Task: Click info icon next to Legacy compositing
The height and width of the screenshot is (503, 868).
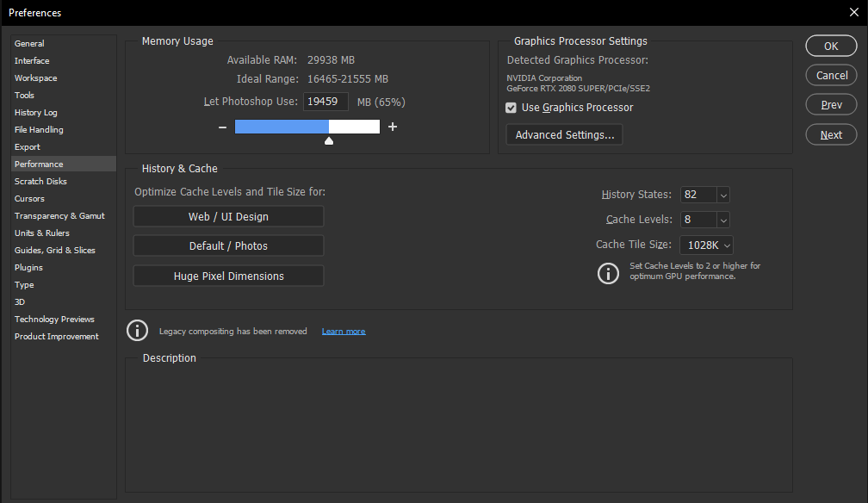Action: click(137, 331)
